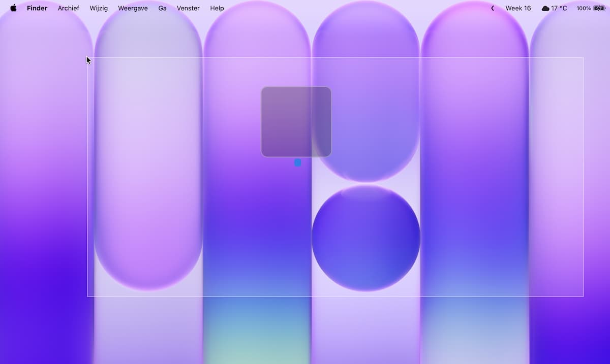The width and height of the screenshot is (610, 364).
Task: Open the Venster menu
Action: [188, 8]
